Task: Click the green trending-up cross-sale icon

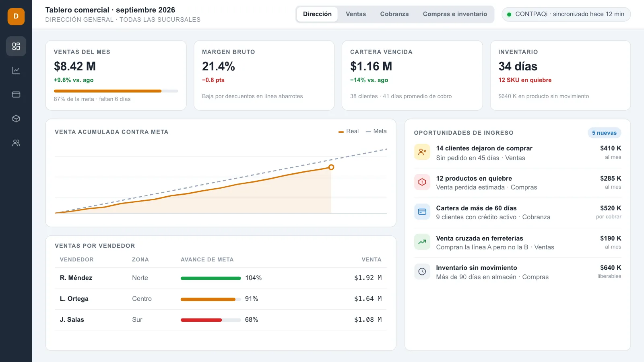Action: pos(422,242)
